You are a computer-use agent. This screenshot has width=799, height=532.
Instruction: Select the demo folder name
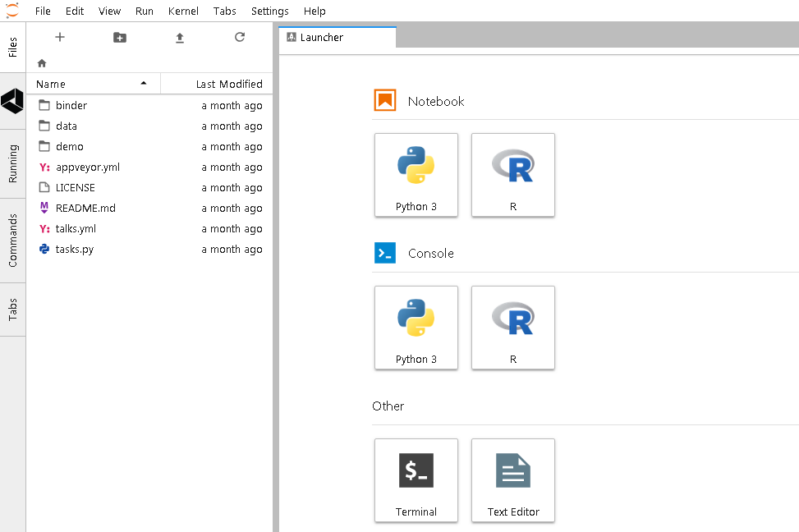point(69,146)
